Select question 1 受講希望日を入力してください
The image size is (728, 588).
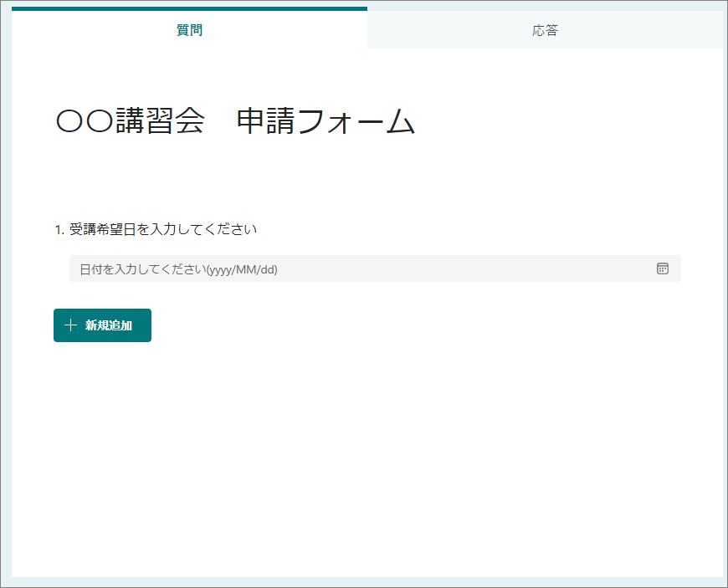156,229
